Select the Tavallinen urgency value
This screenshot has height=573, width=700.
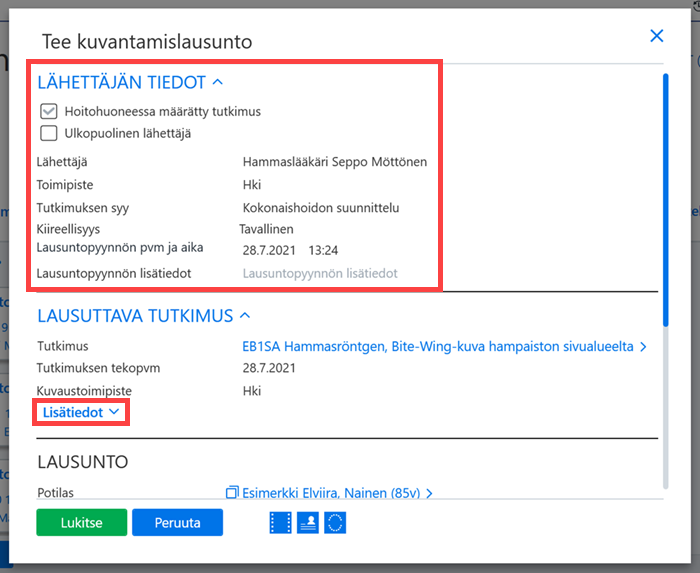(267, 229)
